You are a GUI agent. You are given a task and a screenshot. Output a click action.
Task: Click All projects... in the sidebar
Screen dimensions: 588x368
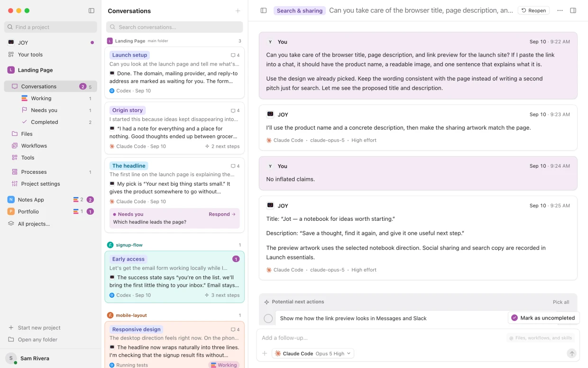pos(34,224)
